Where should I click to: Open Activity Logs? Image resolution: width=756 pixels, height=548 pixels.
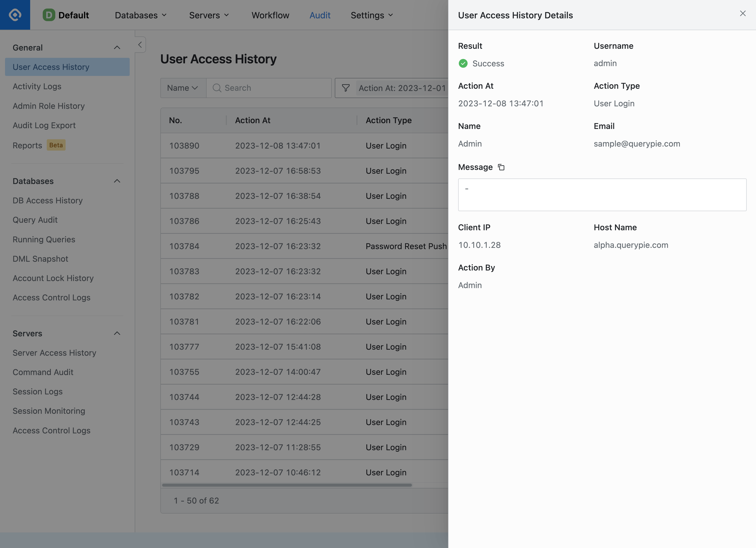point(37,86)
